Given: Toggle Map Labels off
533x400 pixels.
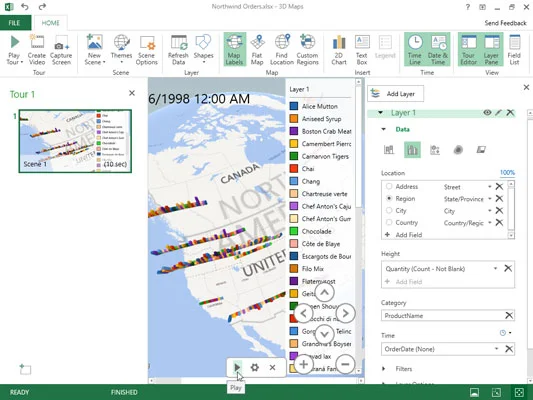Looking at the screenshot, I should coord(235,50).
